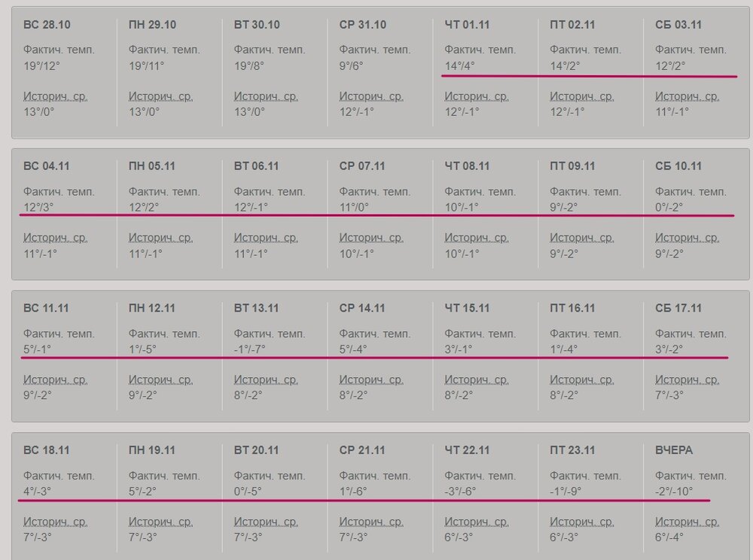
Task: Open Историч. ср. under ВС 28.10
Action: pos(55,96)
